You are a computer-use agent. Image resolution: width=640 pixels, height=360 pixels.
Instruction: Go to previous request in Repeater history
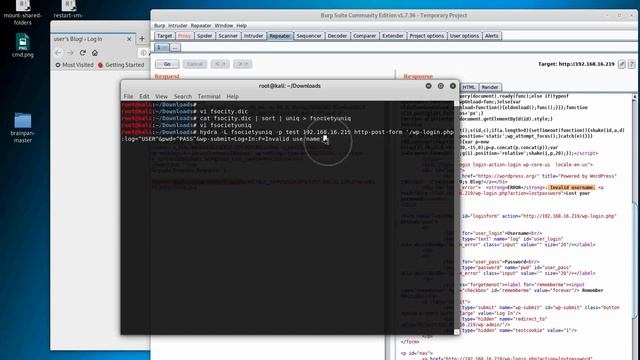pos(220,64)
